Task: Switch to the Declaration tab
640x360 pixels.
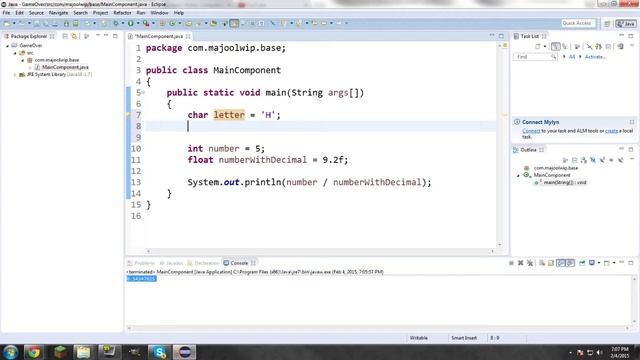Action: point(203,263)
